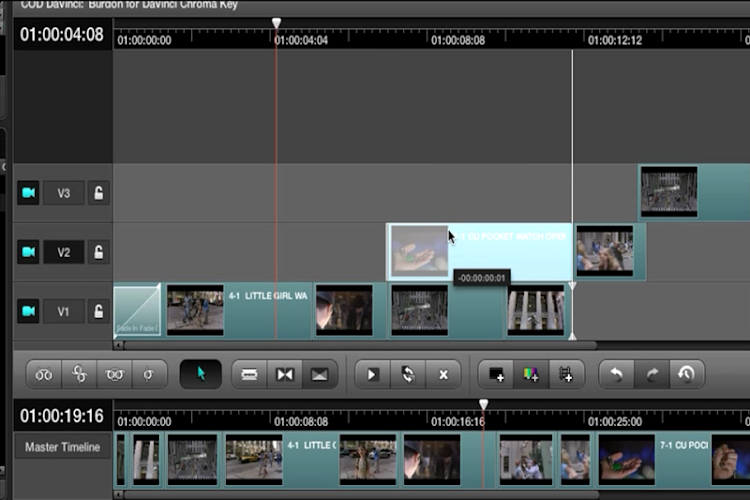Image resolution: width=750 pixels, height=500 pixels.
Task: Select the crowd clip on V2
Action: 610,252
